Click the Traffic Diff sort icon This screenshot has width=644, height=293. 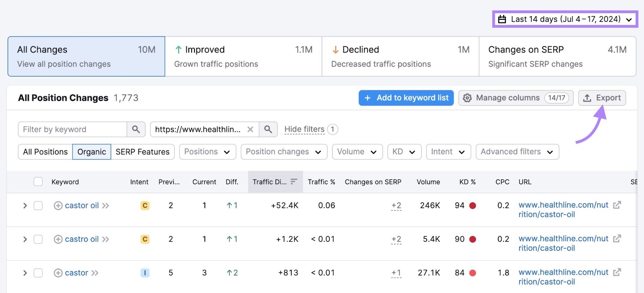coord(294,182)
